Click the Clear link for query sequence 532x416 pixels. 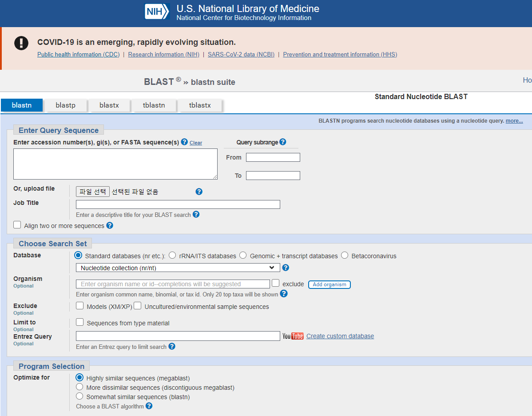196,143
